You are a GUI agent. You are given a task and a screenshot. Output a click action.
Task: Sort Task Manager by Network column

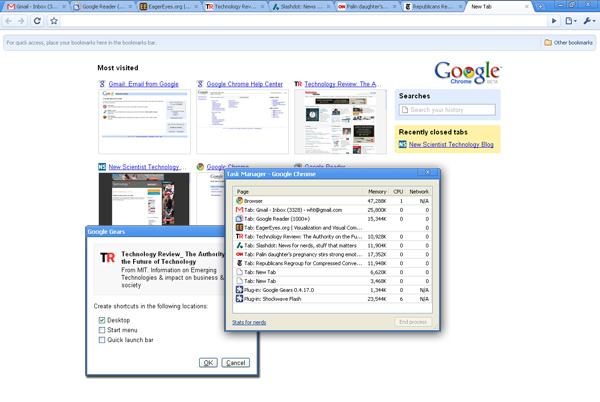point(419,191)
